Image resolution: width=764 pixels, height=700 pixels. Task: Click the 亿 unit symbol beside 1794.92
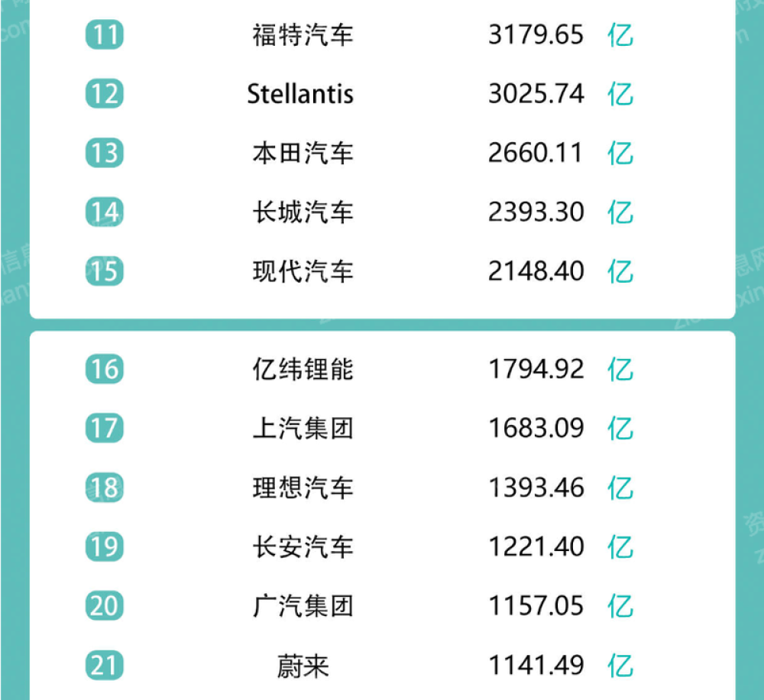click(x=620, y=369)
